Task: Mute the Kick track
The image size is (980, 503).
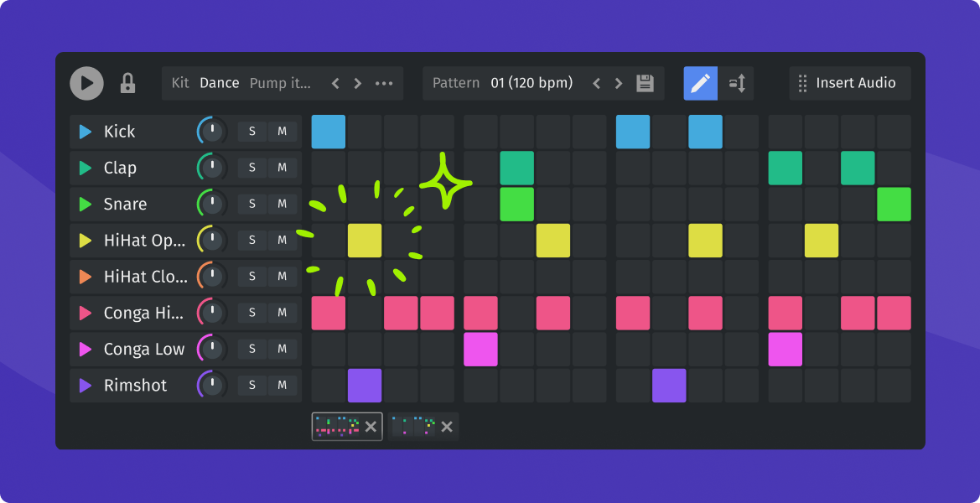Action: click(283, 132)
